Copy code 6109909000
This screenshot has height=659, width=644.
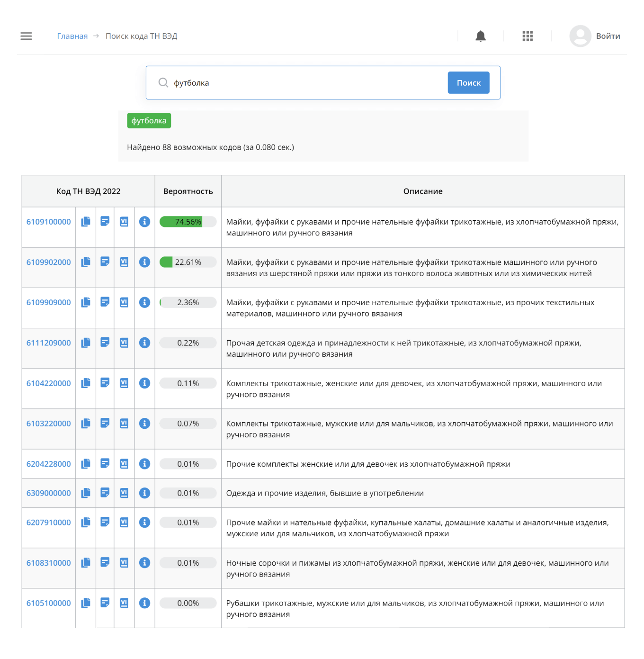(86, 302)
